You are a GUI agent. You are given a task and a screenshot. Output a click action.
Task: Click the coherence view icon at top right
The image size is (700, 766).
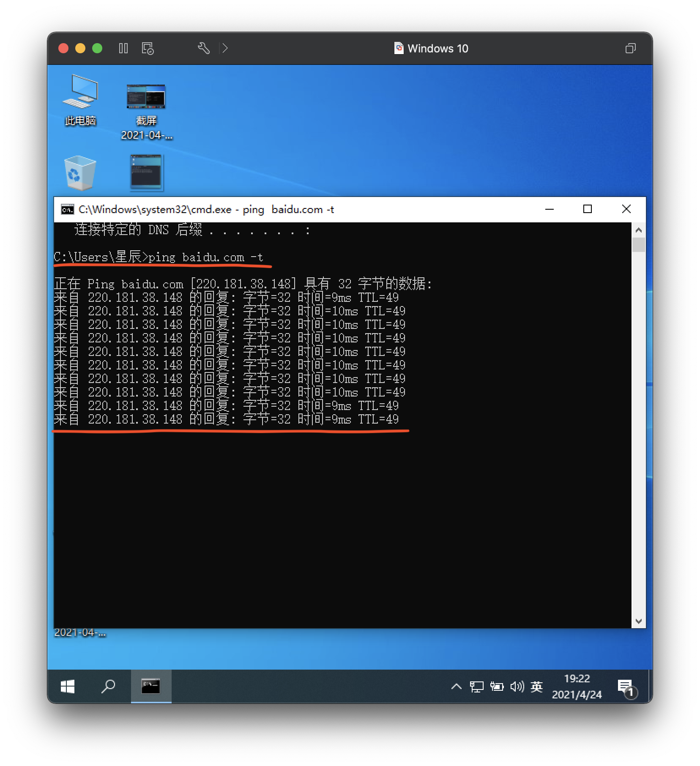(630, 48)
